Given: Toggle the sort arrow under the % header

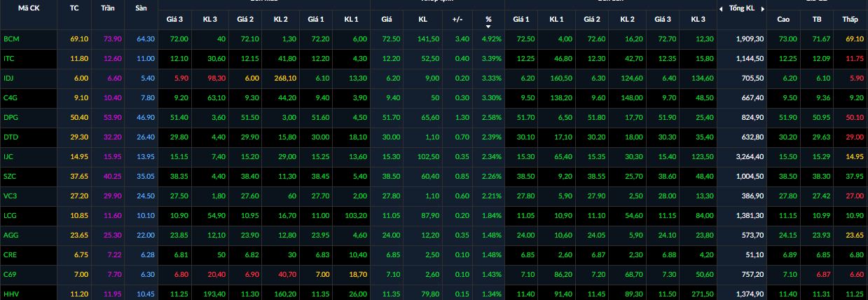Looking at the screenshot, I should 488,27.
